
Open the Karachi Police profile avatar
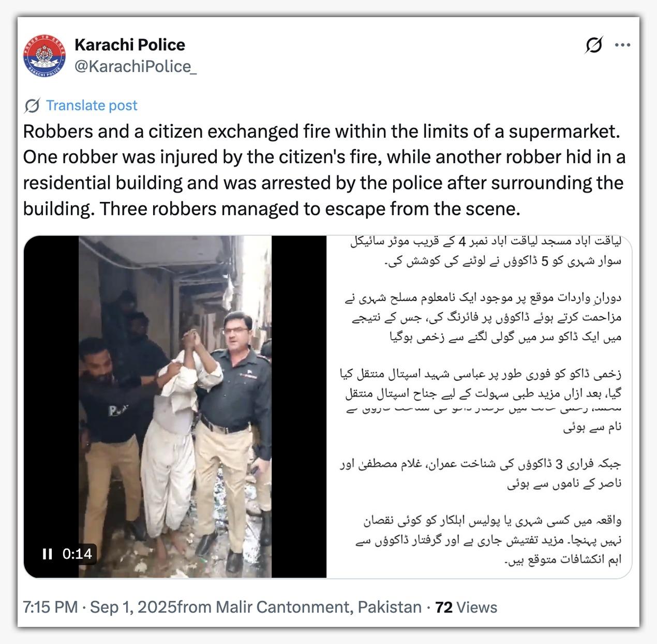pos(44,56)
